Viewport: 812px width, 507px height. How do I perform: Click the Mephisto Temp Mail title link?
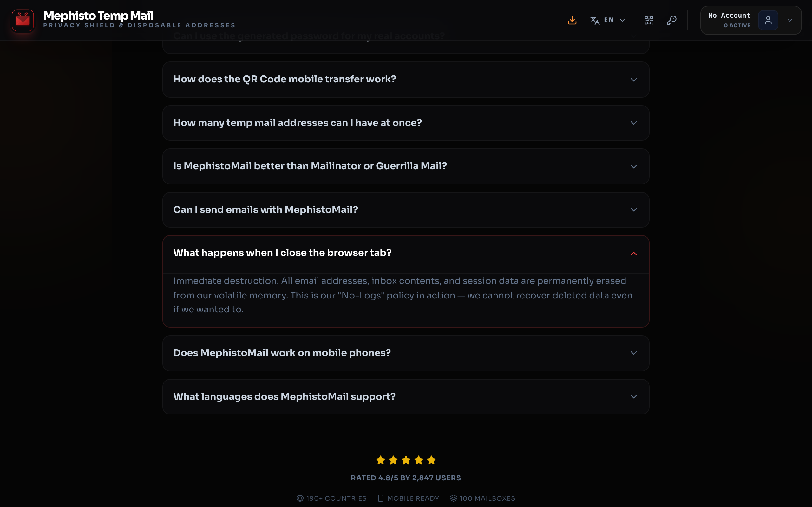pyautogui.click(x=98, y=16)
